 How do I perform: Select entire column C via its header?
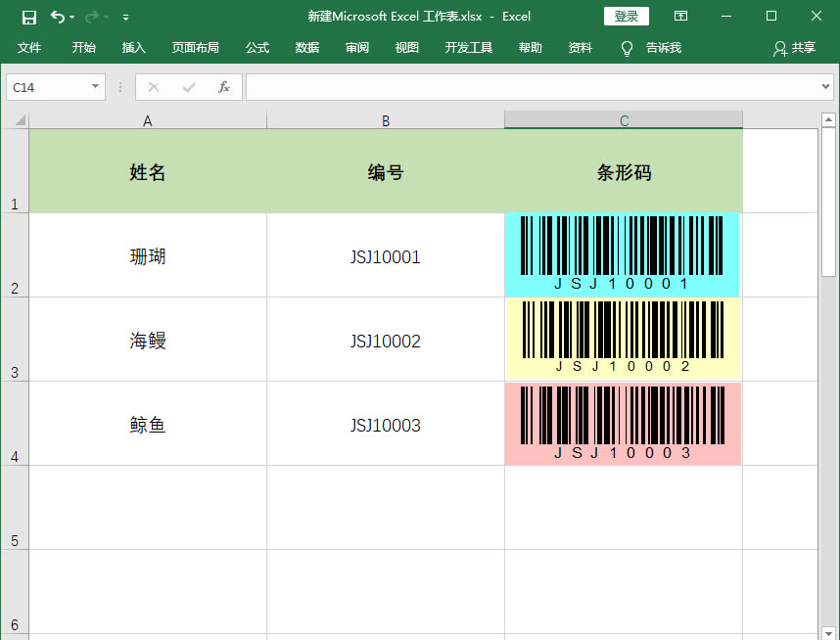pos(623,119)
